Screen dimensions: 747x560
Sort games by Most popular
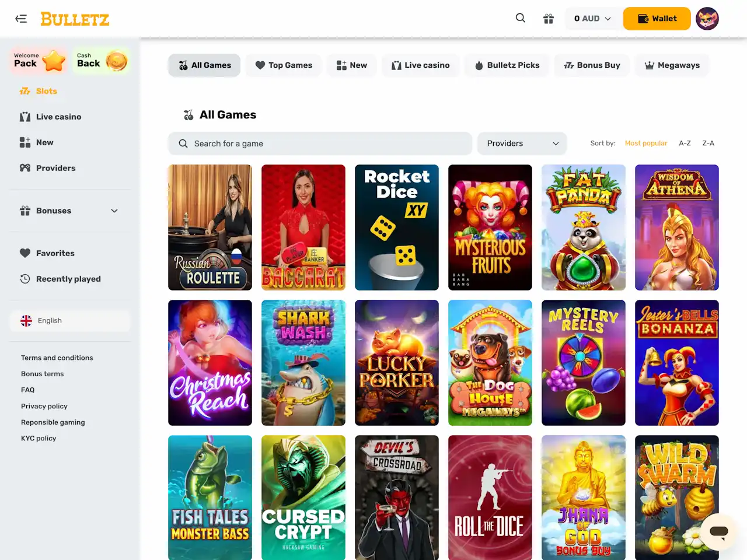pos(645,143)
